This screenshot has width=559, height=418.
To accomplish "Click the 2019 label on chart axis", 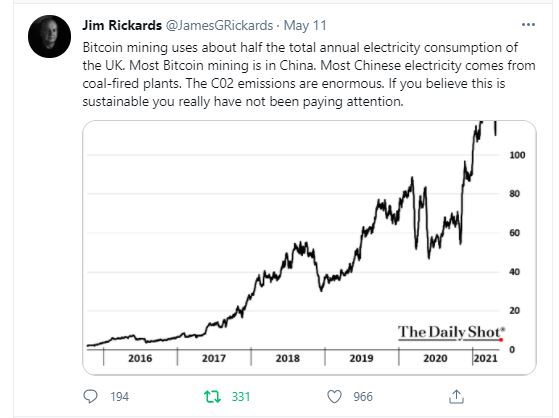I will coord(361,358).
